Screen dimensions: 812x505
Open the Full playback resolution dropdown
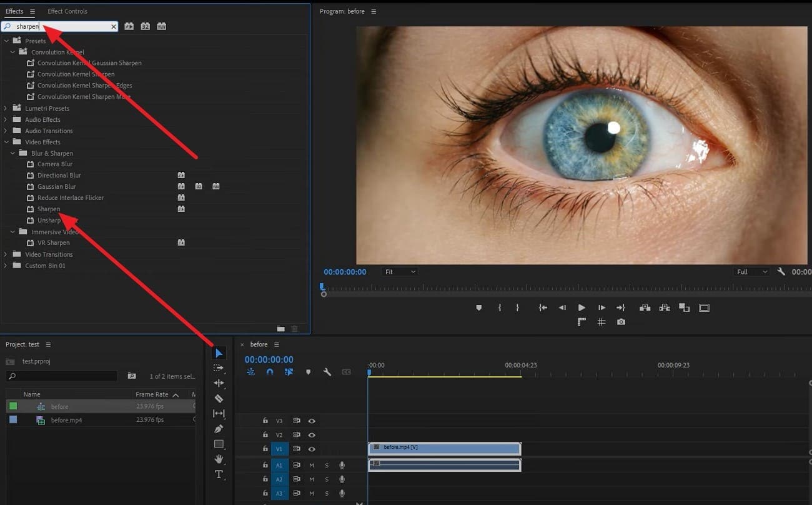pos(751,272)
